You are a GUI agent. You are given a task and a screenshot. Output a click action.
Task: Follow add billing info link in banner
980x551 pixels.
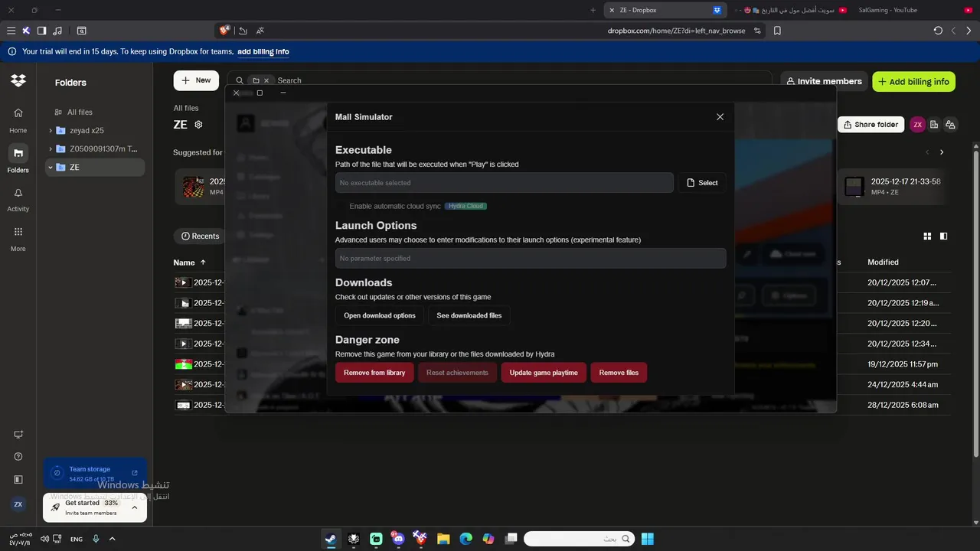(x=263, y=52)
